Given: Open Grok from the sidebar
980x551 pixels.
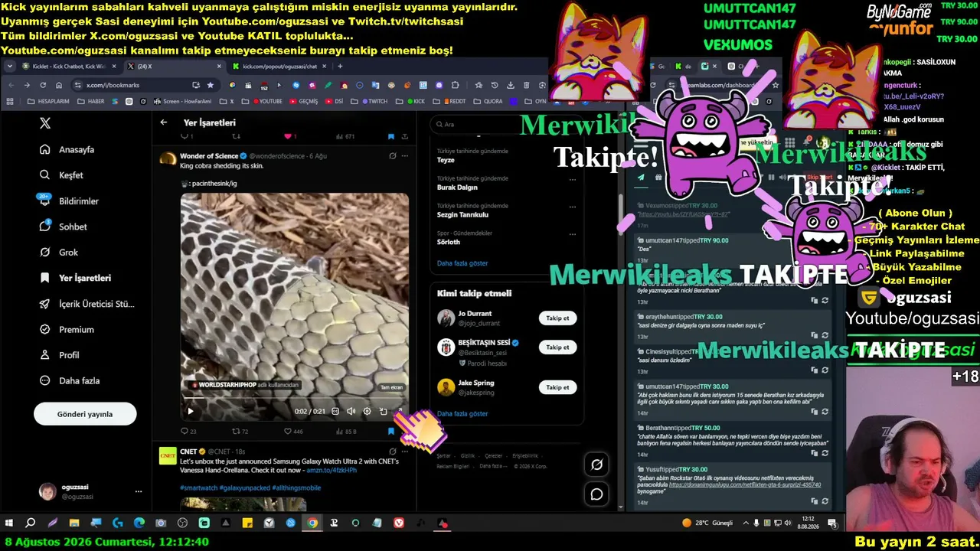Looking at the screenshot, I should [x=59, y=253].
